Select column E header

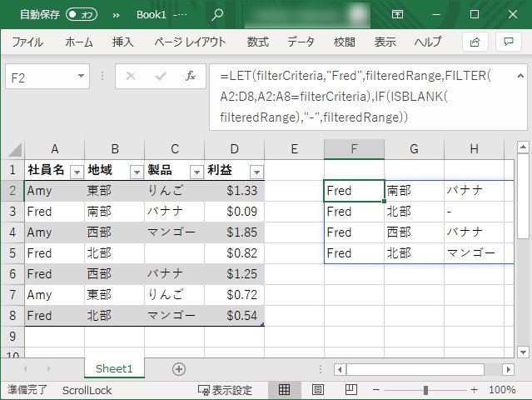294,149
